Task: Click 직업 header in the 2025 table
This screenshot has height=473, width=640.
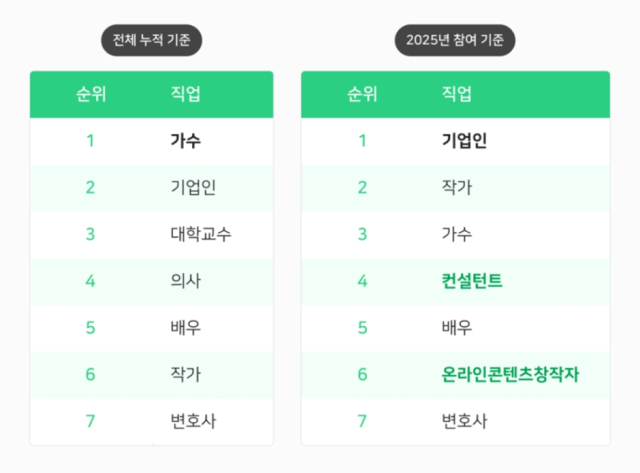Action: (457, 95)
